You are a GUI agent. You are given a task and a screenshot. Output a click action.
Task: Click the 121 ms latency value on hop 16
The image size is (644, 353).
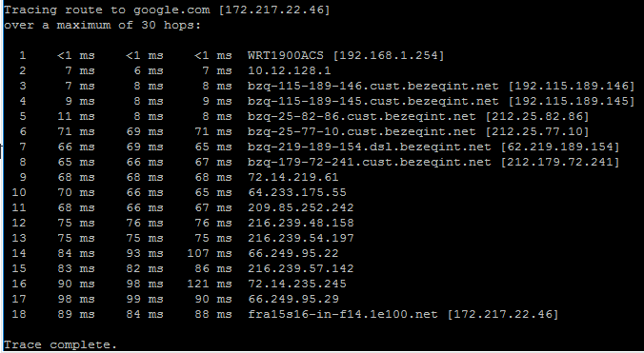pyautogui.click(x=210, y=284)
